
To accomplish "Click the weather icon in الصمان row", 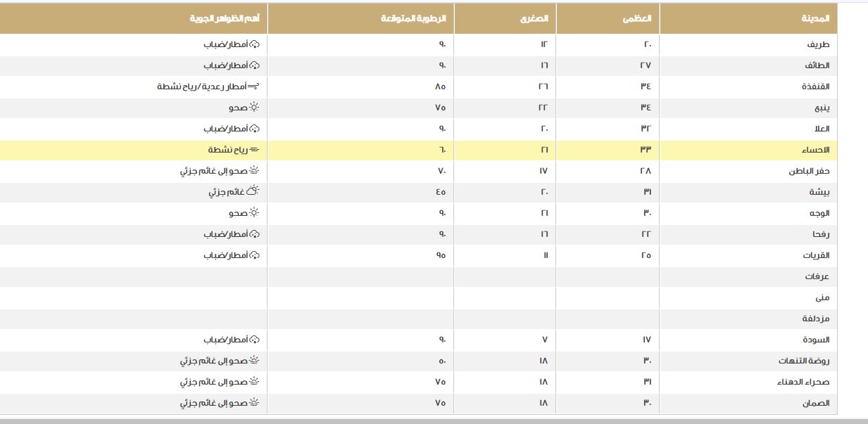I will pos(254,403).
